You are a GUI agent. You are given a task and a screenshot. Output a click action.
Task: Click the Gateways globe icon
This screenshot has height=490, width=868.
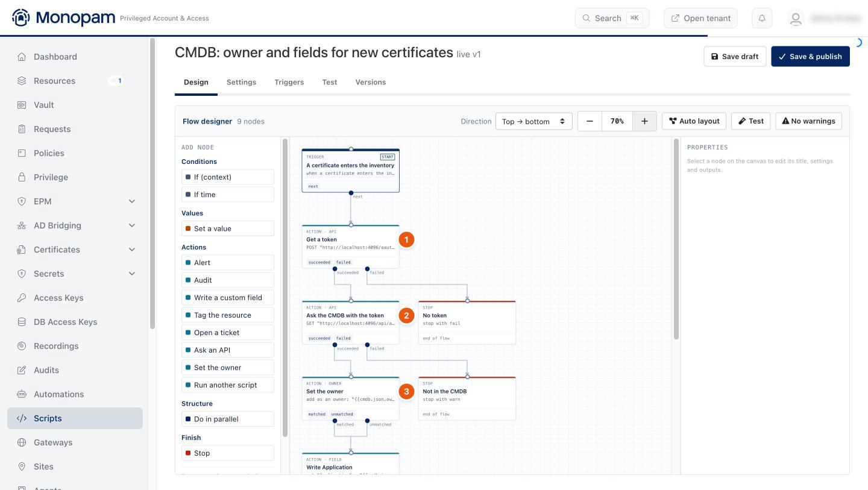click(22, 442)
